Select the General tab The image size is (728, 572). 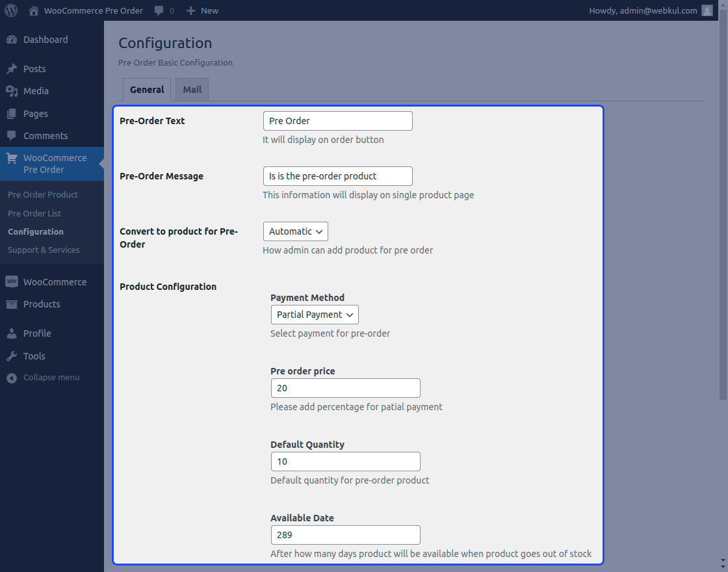(146, 90)
